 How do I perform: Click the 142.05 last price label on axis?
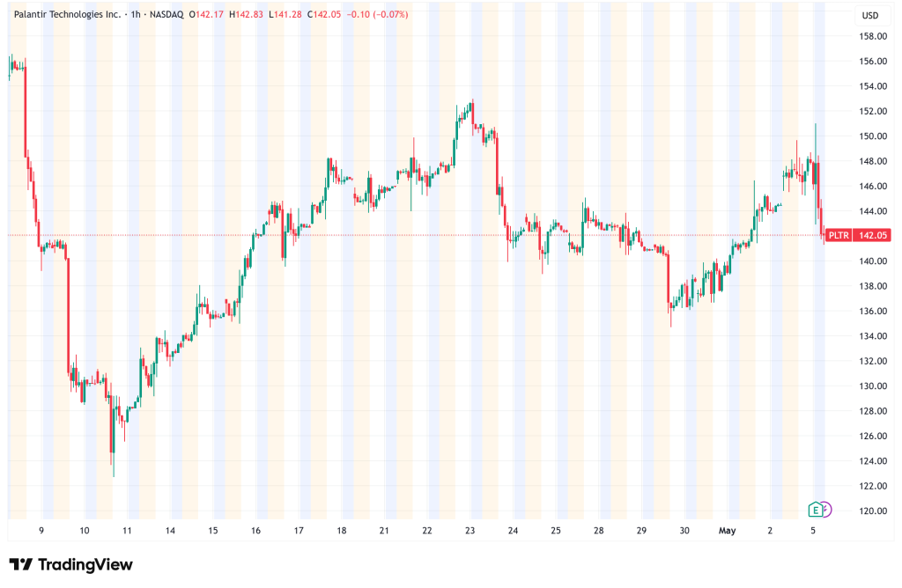click(x=872, y=235)
